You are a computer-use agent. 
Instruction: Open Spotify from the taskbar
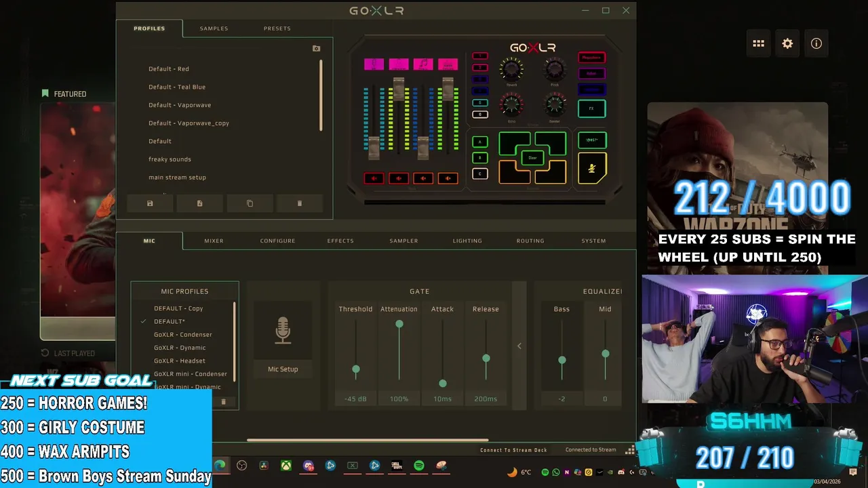[419, 466]
